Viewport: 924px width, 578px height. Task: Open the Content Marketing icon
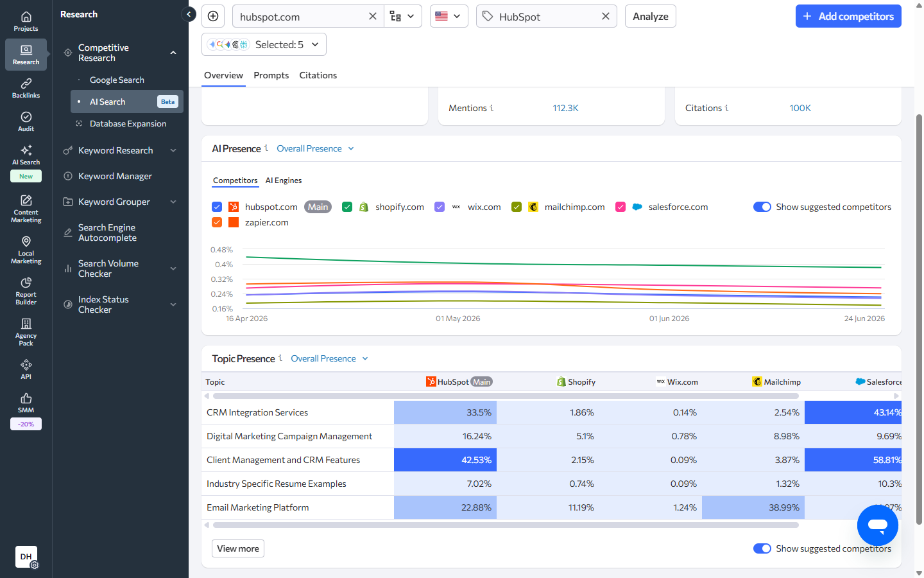[x=26, y=208]
